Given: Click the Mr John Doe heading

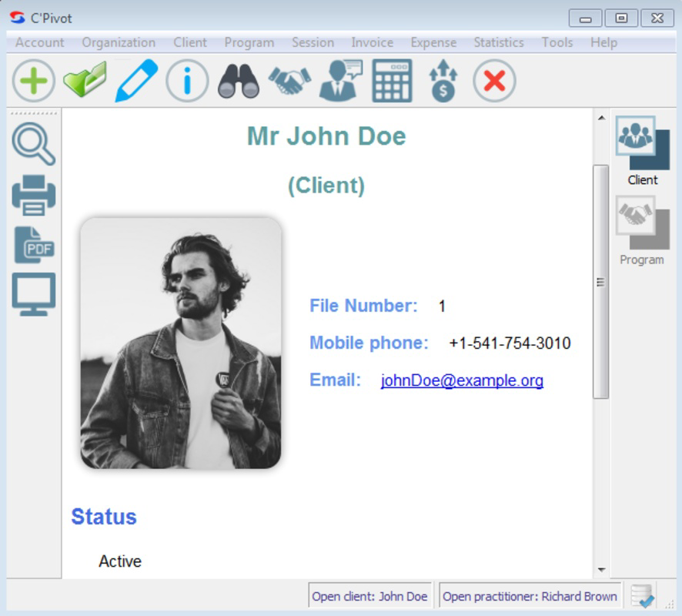Looking at the screenshot, I should [x=326, y=136].
